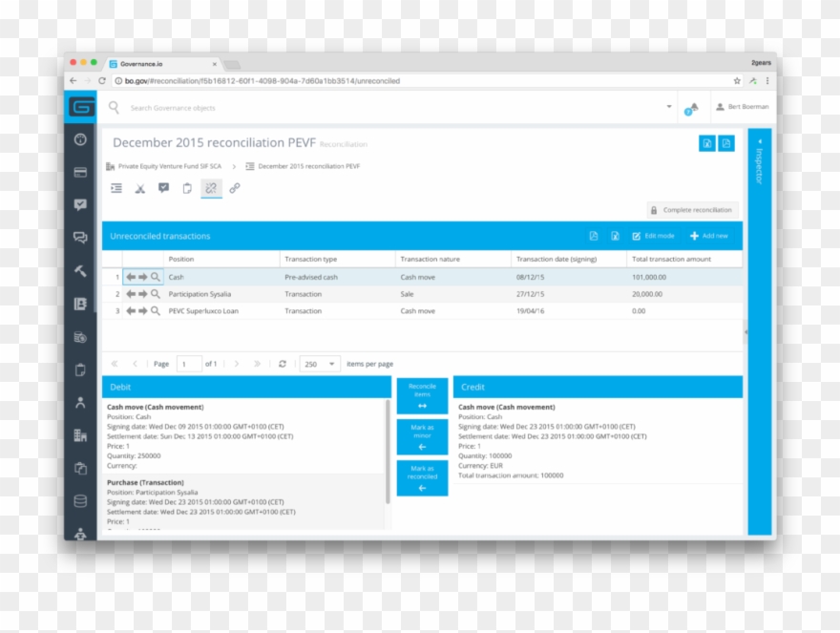This screenshot has width=840, height=633.
Task: Refresh the transactions grid
Action: tap(282, 364)
